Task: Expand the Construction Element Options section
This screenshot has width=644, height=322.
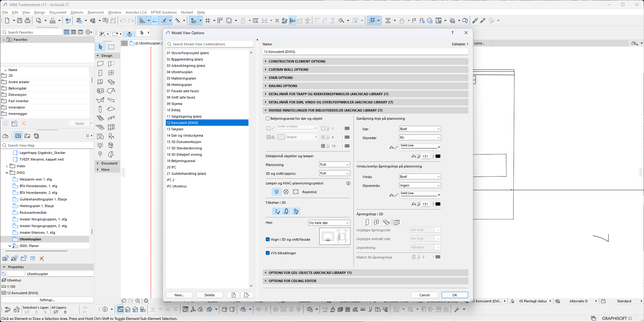Action: click(x=297, y=61)
